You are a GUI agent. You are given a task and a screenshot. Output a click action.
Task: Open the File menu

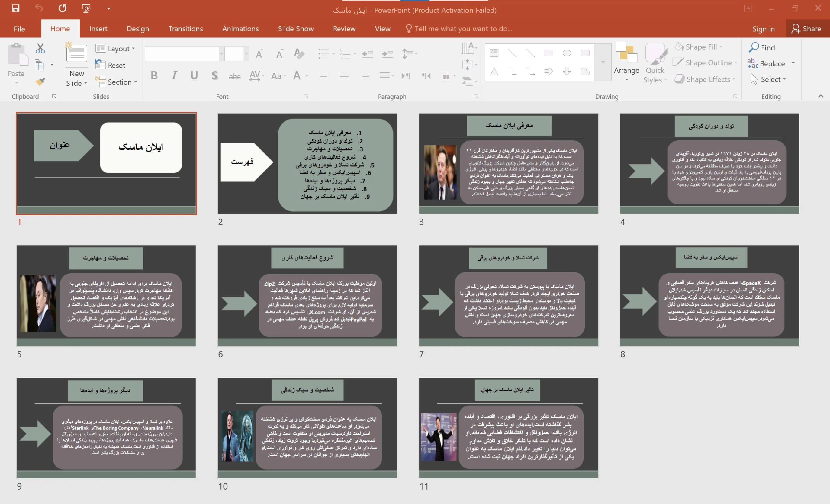click(19, 29)
